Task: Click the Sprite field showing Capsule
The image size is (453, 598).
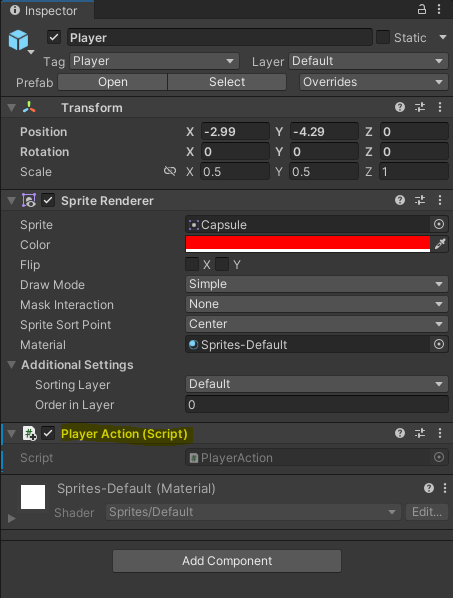Action: pyautogui.click(x=308, y=224)
